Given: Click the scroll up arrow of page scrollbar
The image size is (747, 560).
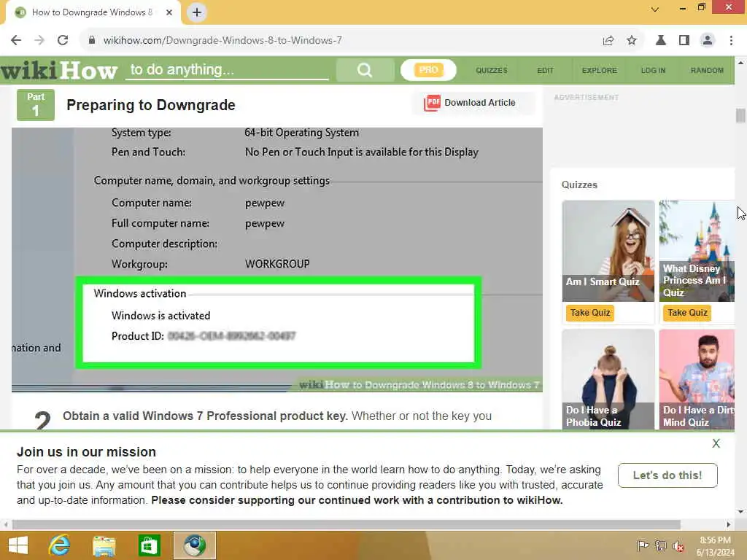Looking at the screenshot, I should (x=740, y=63).
